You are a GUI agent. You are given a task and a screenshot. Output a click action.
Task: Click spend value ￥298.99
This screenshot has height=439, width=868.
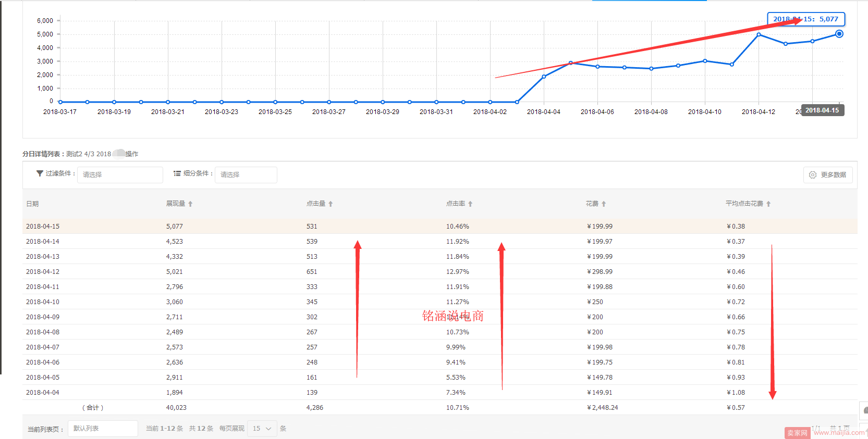[600, 272]
